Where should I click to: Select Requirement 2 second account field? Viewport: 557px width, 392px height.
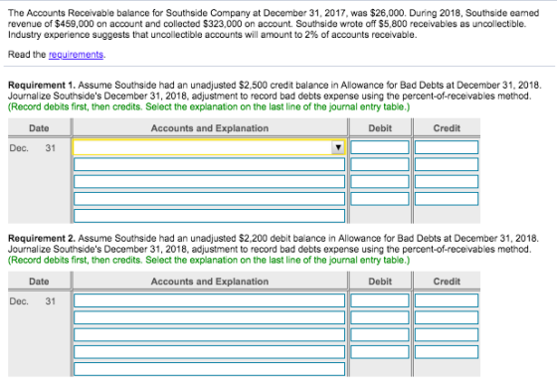point(209,317)
